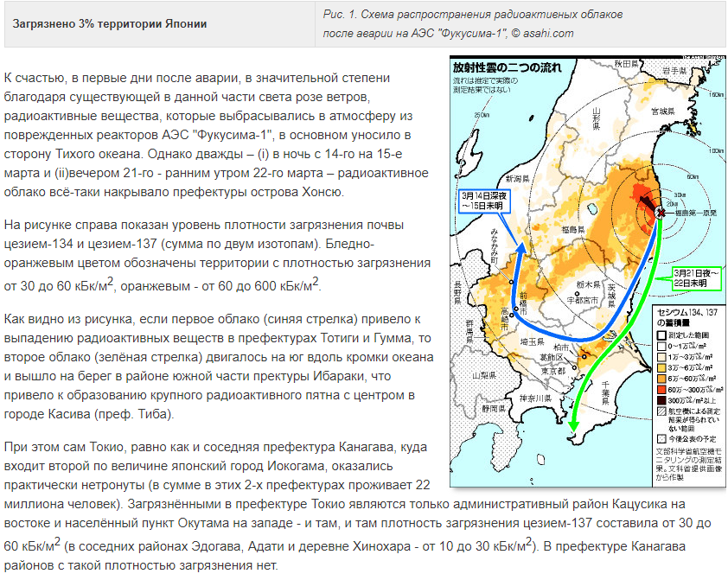Click paragraph beginning "При этом сам Токио"
Viewport: 728px width, 580px height.
[357, 507]
